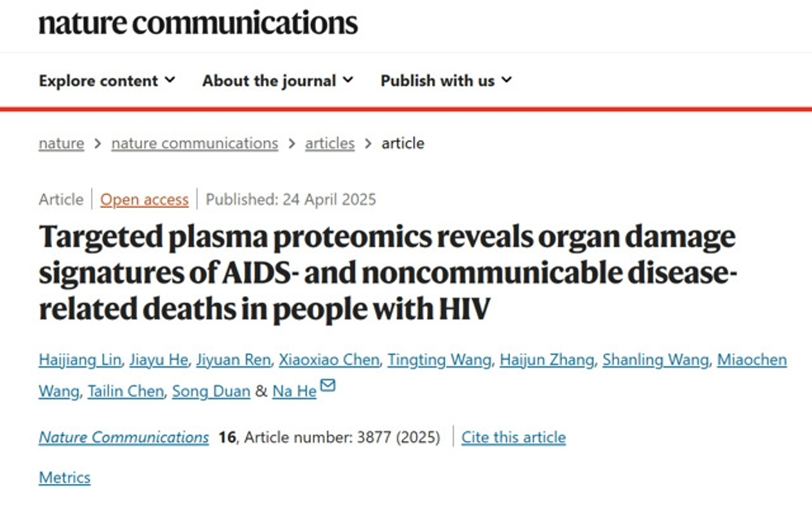Click author Tingting Wang's name
The height and width of the screenshot is (506, 812).
click(x=439, y=360)
